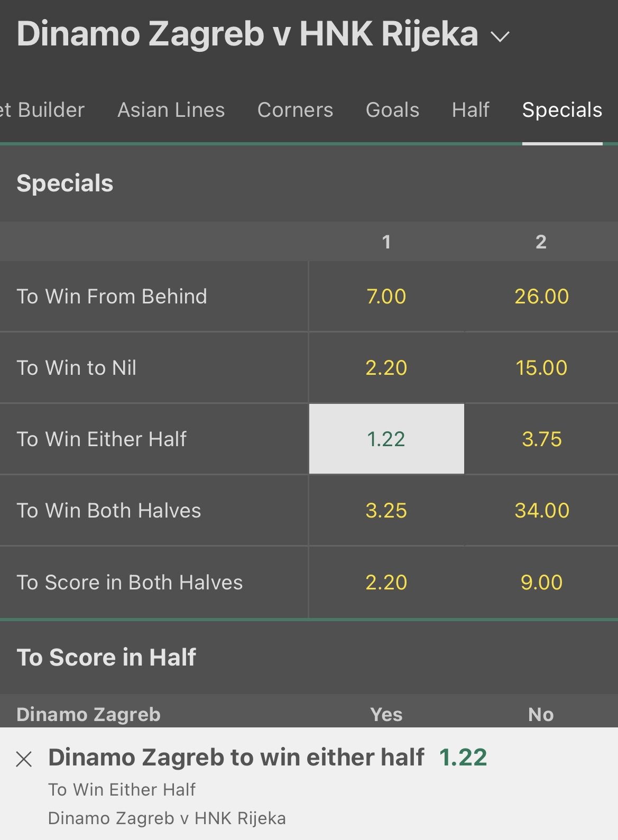Image resolution: width=618 pixels, height=840 pixels.
Task: Expand the Dinamo Zagreb v HNK Rijeka match dropdown
Action: pyautogui.click(x=500, y=36)
